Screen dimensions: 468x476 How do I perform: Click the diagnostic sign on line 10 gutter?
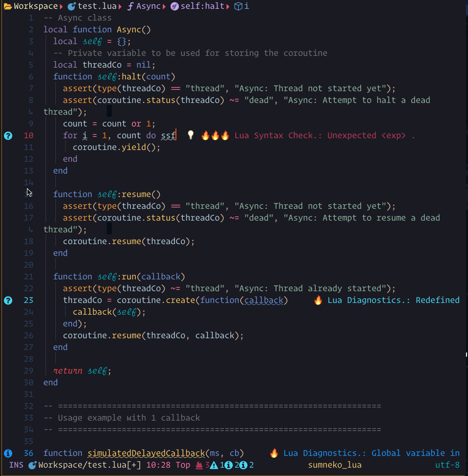pyautogui.click(x=8, y=136)
